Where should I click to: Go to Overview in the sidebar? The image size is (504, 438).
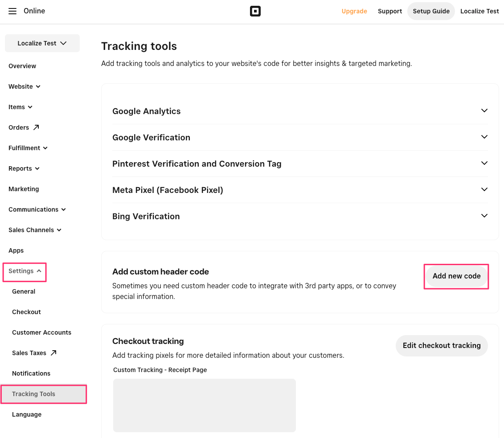pyautogui.click(x=22, y=66)
